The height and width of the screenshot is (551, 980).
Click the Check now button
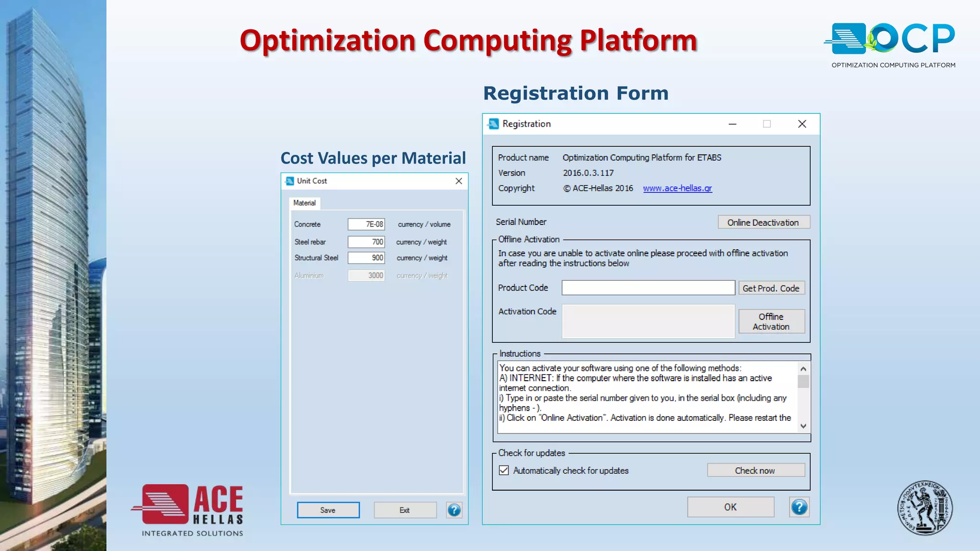point(756,470)
